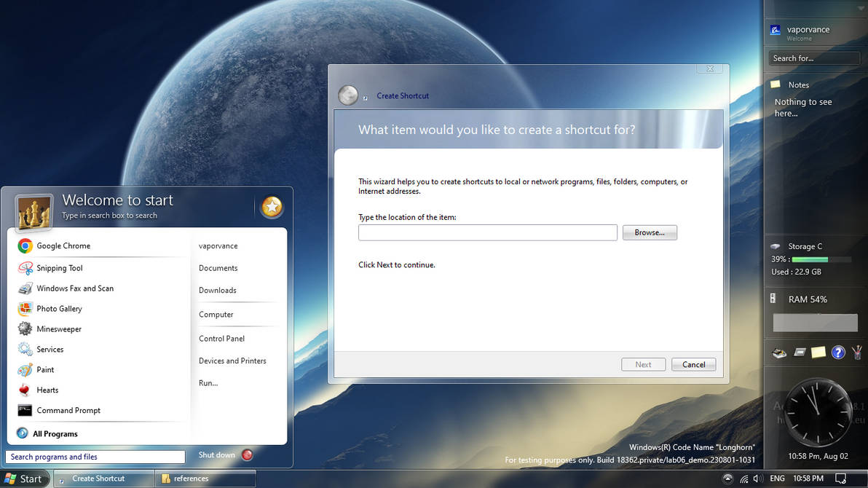Click the yellow sticky note launcher icon

click(x=818, y=353)
